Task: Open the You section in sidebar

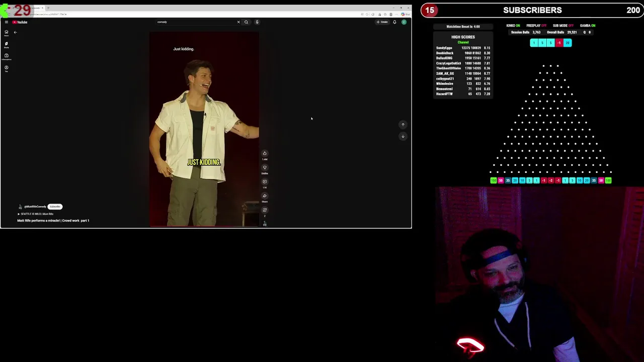Action: click(6, 68)
